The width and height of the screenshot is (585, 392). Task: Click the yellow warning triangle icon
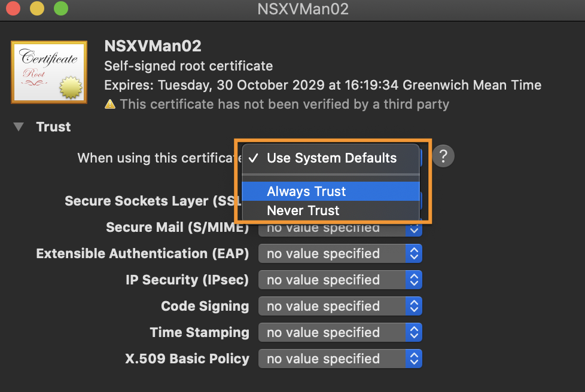110,104
